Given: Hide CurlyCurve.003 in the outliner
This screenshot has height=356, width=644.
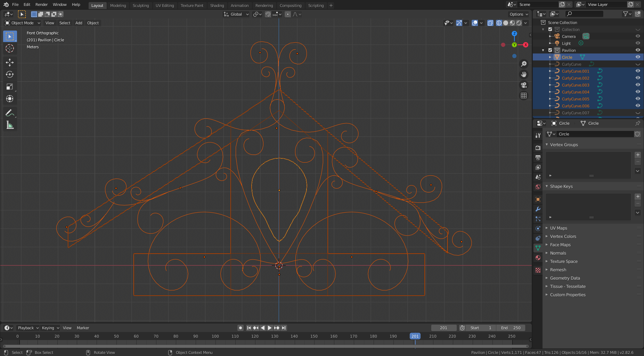Looking at the screenshot, I should coord(638,85).
